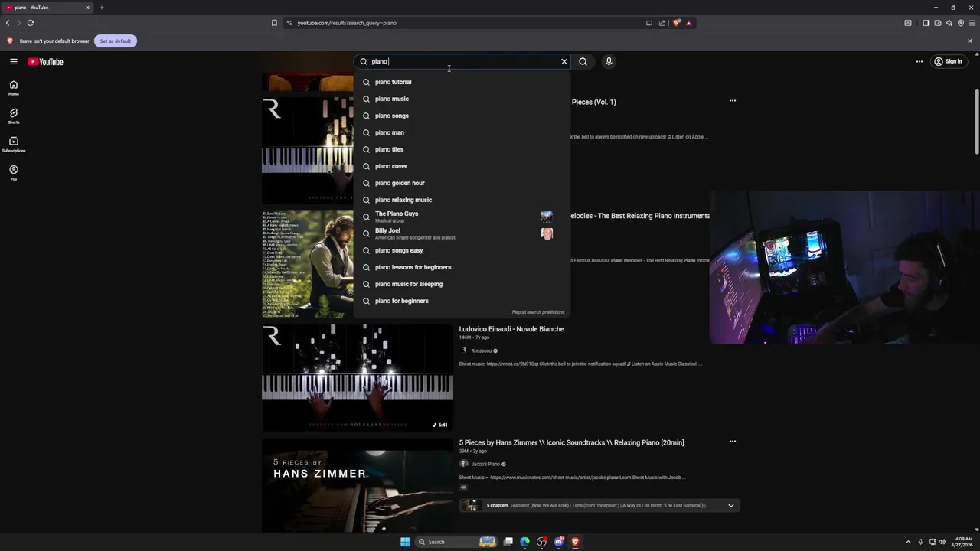Open 5 Pieces by Hans Zimmer title
Viewport: 980px width, 551px height.
tap(571, 442)
